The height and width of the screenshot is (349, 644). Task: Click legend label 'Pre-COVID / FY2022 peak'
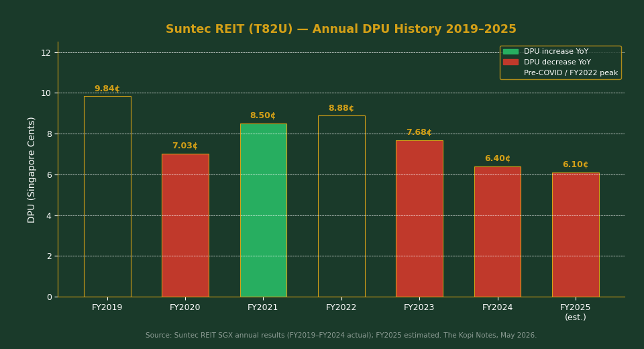(571, 72)
